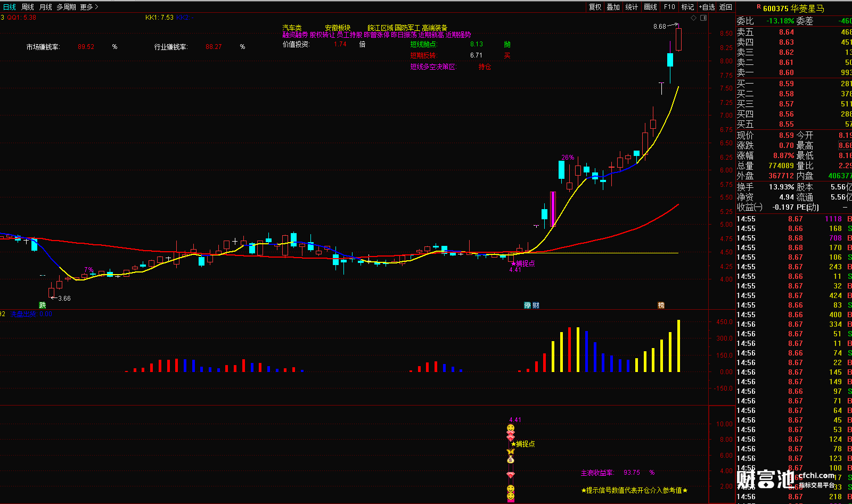Click the 股权转让 concept tag
The image size is (852, 504).
tap(322, 35)
